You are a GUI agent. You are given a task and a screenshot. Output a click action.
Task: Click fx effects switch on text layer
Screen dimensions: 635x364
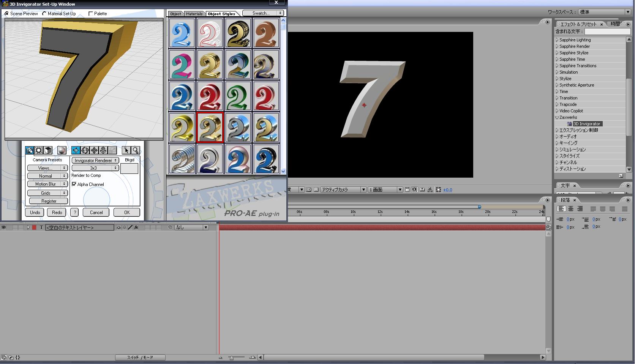(136, 227)
